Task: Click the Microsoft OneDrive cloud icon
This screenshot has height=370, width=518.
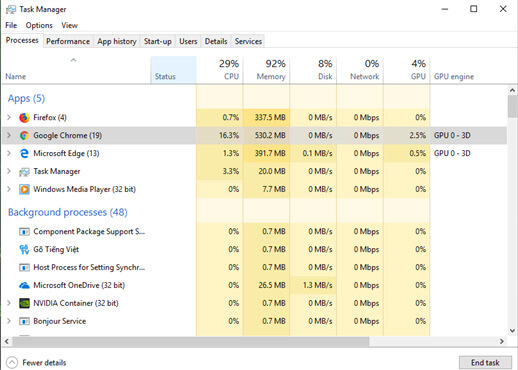Action: pyautogui.click(x=24, y=285)
